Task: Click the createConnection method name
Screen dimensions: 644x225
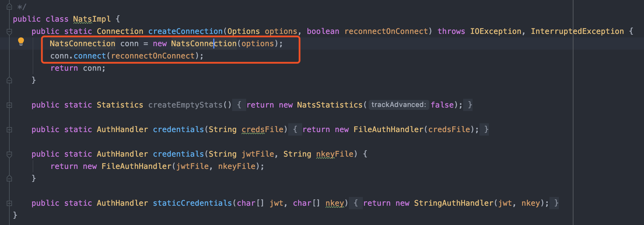Action: 185,31
